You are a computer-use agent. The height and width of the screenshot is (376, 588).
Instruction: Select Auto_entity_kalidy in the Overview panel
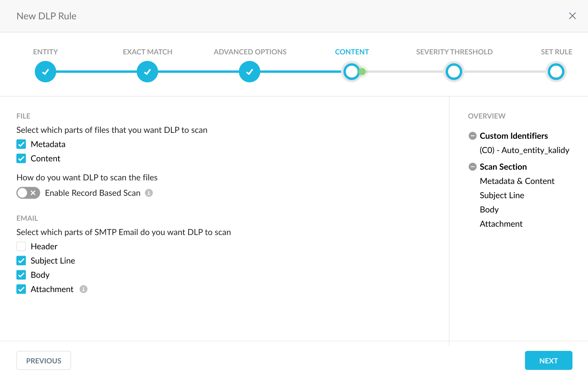tap(524, 150)
